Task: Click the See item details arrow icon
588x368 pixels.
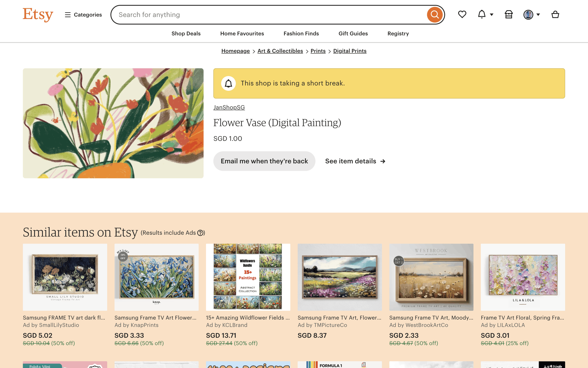Action: click(383, 161)
